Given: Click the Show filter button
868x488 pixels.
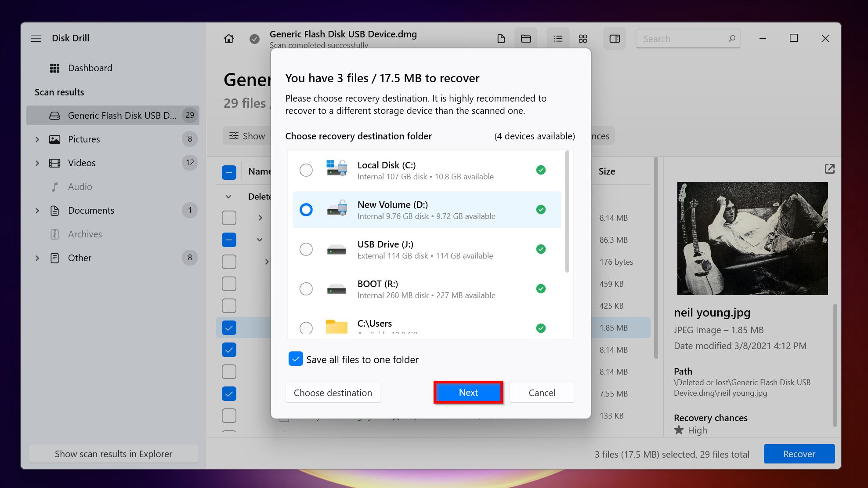Looking at the screenshot, I should [247, 136].
